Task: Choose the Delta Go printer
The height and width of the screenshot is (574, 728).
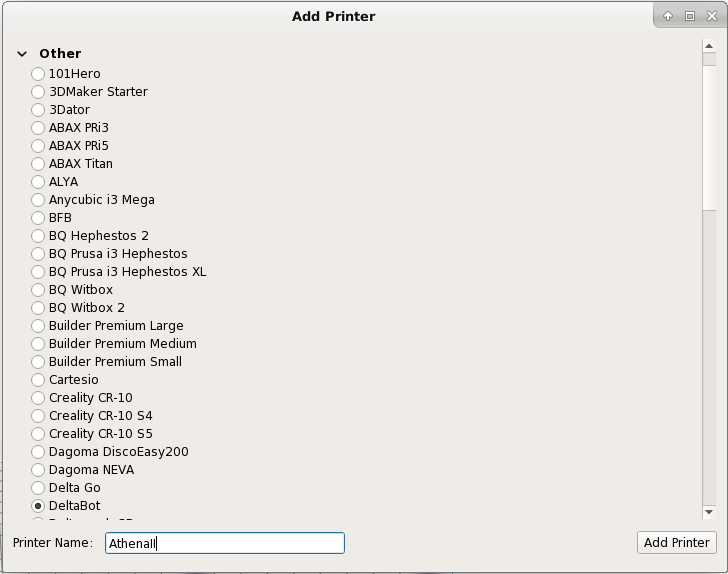Action: [38, 488]
